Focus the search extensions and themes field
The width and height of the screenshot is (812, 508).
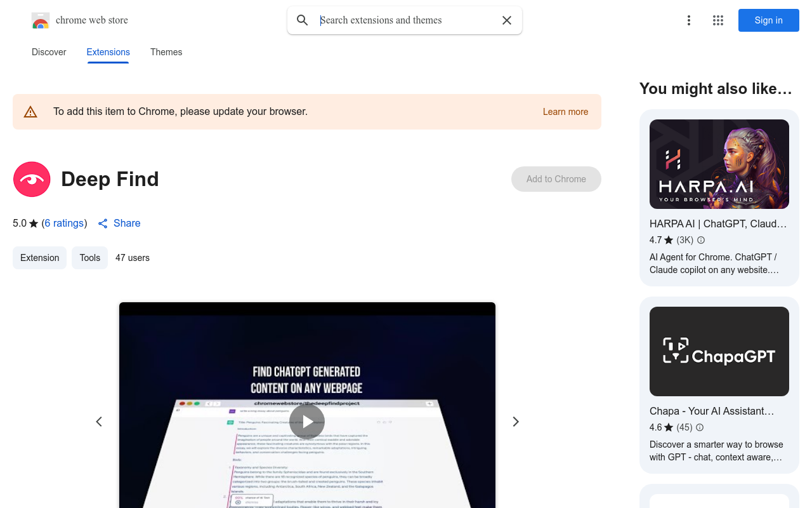point(405,20)
